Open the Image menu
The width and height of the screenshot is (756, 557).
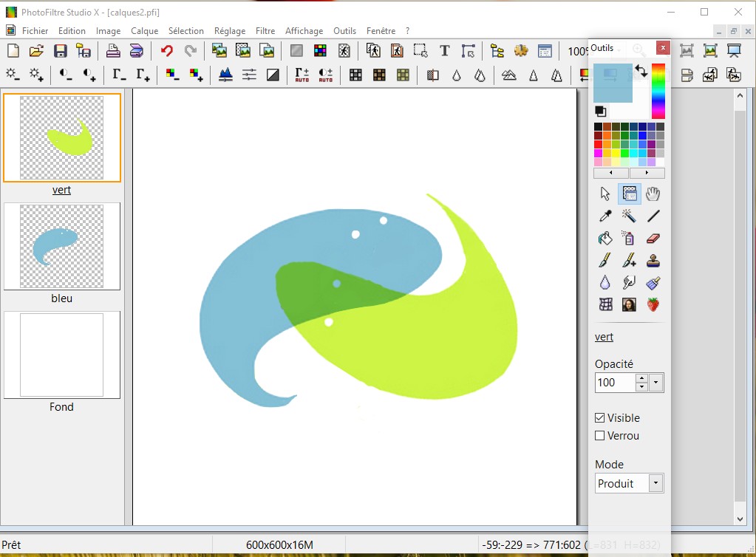108,31
